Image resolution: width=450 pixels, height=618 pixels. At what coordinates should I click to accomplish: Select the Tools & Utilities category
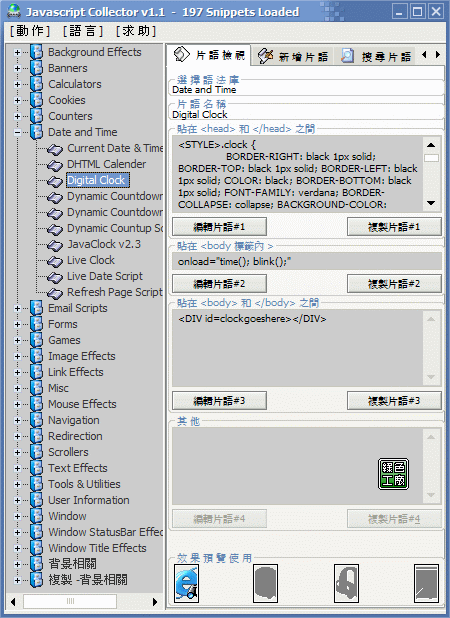tap(84, 484)
